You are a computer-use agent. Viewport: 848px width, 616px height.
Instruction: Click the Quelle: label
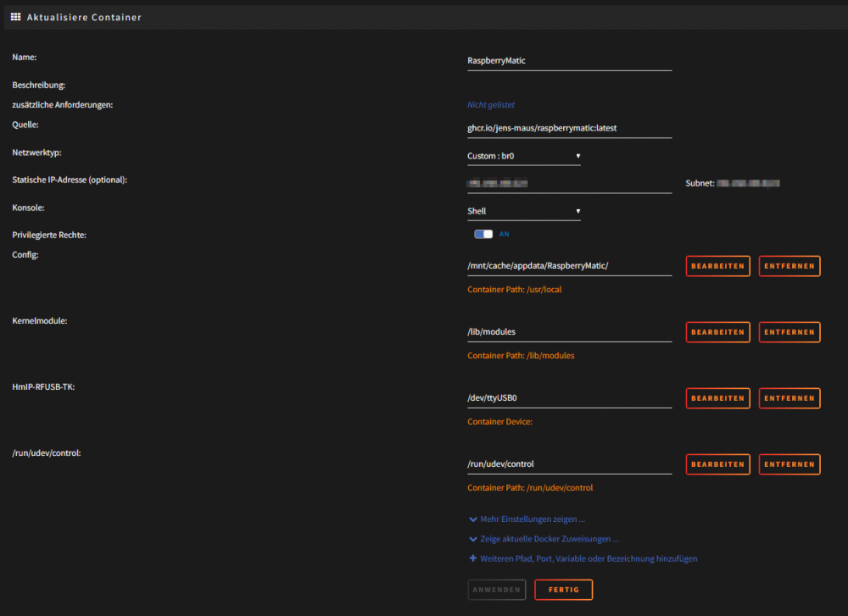click(25, 125)
